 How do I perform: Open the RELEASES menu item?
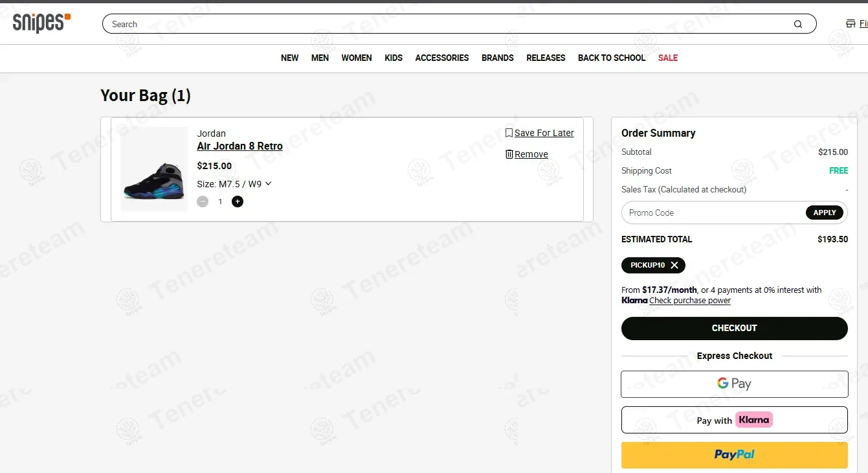tap(546, 58)
